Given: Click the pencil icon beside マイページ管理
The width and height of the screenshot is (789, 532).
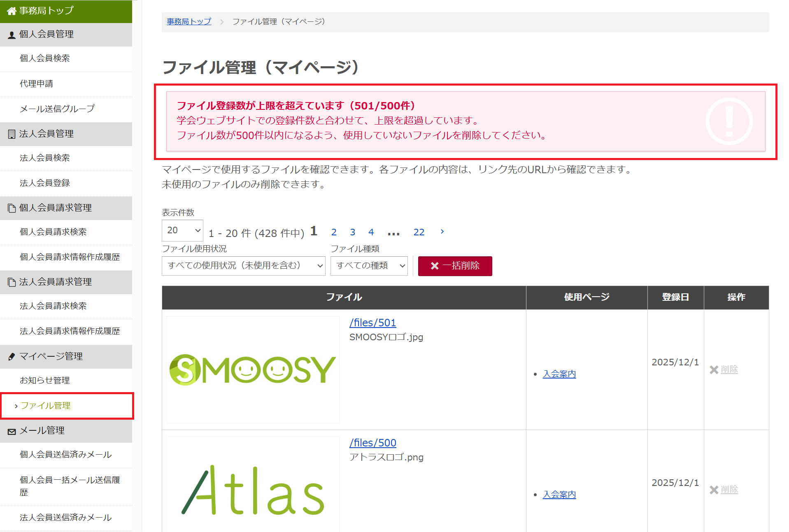Looking at the screenshot, I should [x=12, y=357].
